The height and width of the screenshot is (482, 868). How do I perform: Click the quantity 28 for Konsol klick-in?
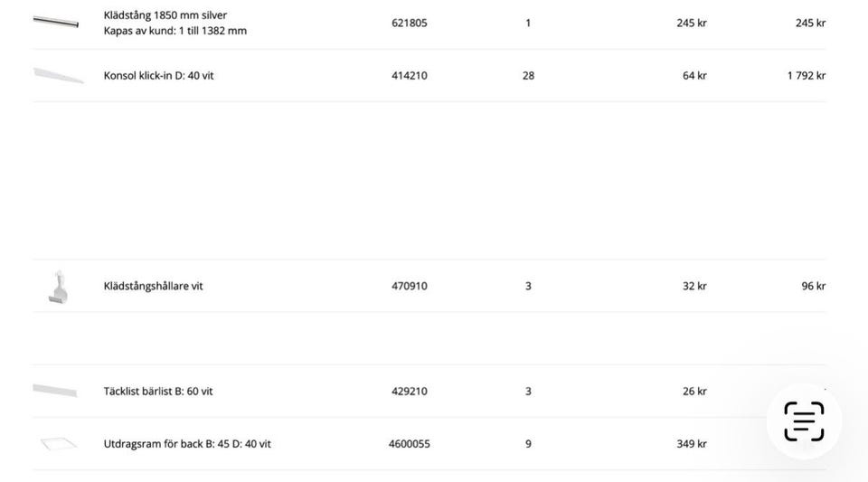[528, 76]
